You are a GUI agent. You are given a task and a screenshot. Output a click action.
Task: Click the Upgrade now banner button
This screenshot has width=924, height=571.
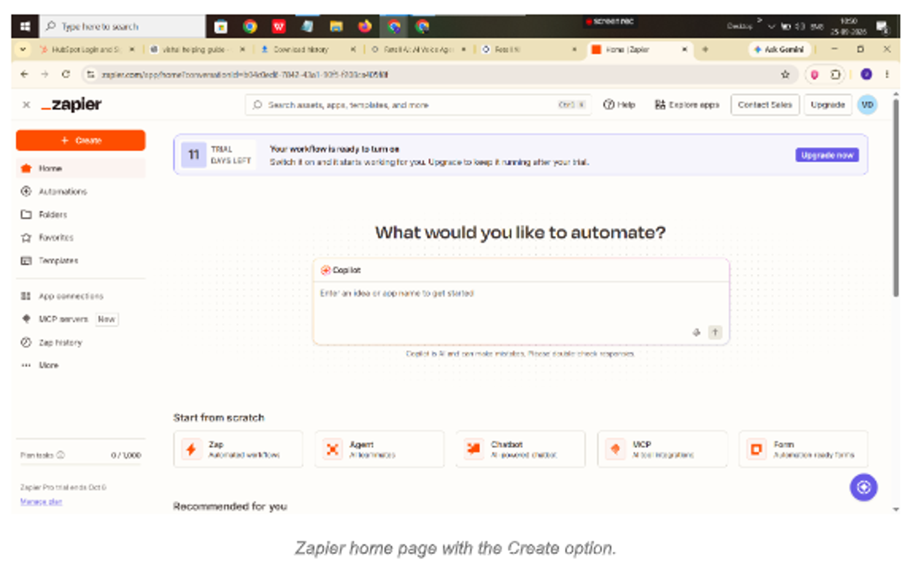827,155
